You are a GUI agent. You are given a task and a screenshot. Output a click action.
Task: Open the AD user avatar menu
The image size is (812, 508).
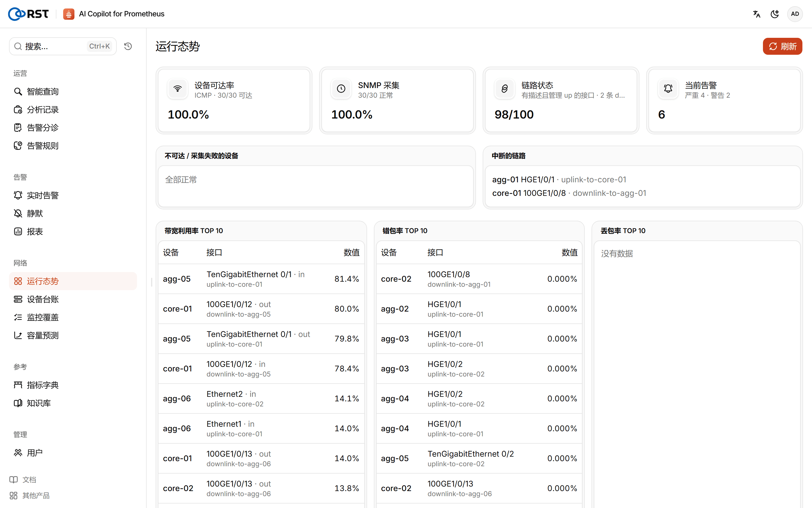point(795,14)
